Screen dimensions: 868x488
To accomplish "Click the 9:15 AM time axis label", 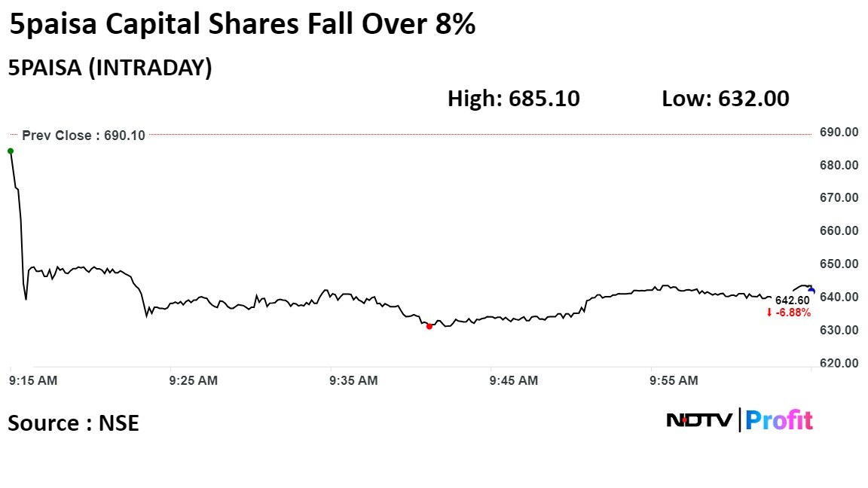I will (x=32, y=381).
